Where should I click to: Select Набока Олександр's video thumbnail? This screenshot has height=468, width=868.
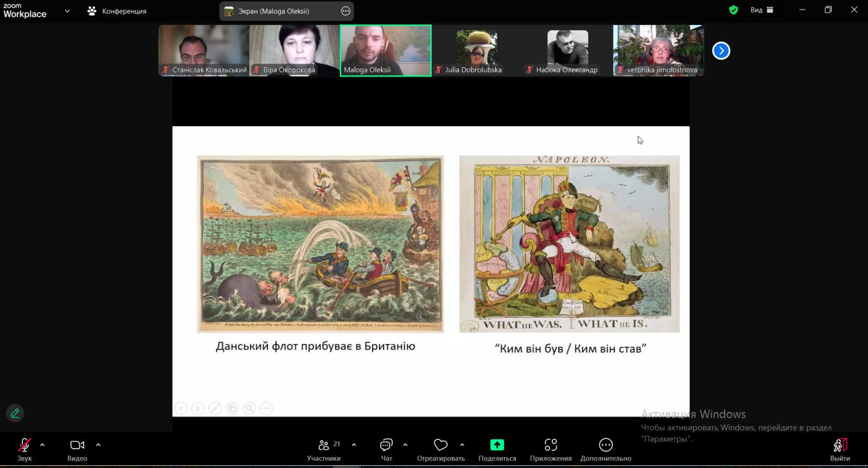567,50
